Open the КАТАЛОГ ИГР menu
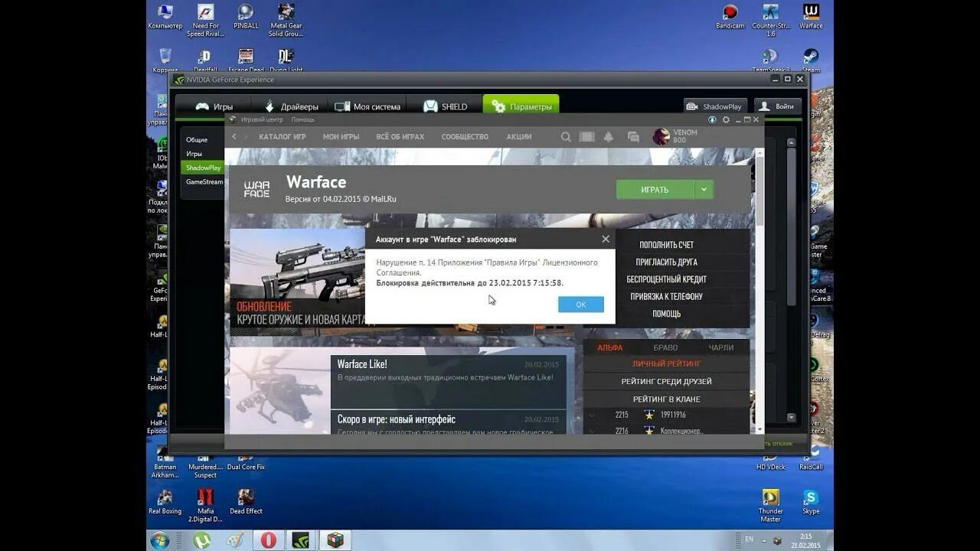The image size is (980, 551). click(282, 137)
